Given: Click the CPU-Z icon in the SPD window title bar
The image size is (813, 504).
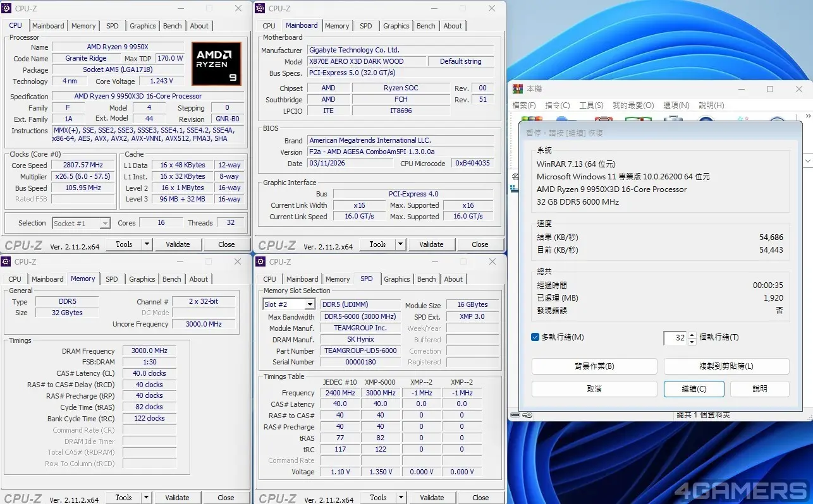Looking at the screenshot, I should (261, 261).
